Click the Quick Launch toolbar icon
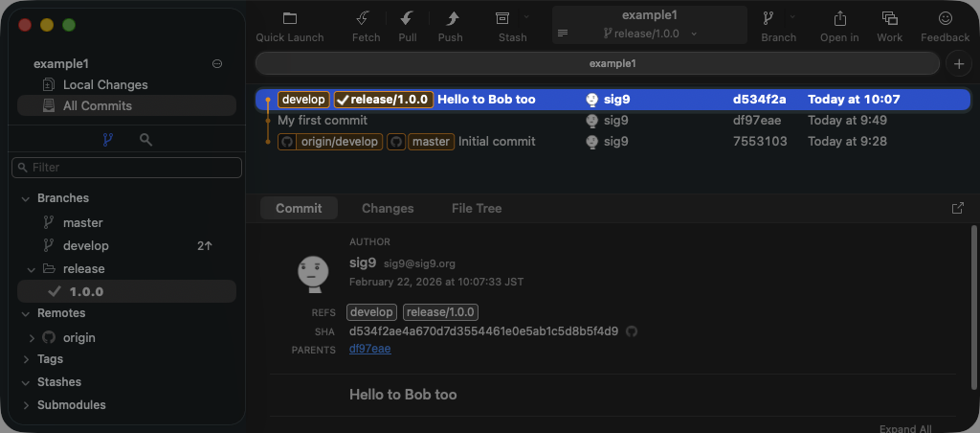This screenshot has width=980, height=433. point(289,19)
